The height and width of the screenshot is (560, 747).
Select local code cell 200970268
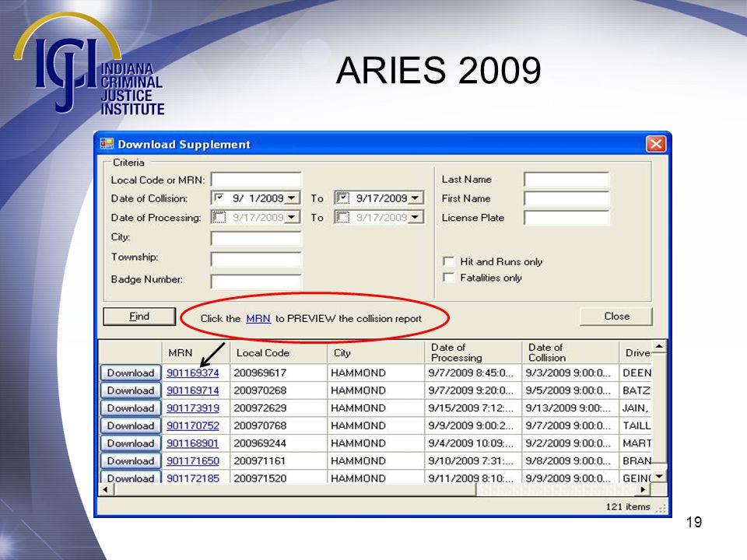click(279, 390)
